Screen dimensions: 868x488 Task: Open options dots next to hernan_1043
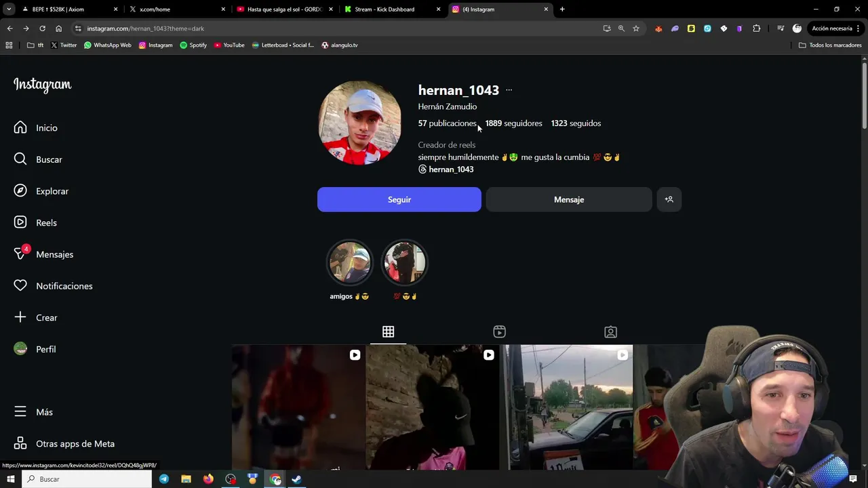[x=509, y=90]
